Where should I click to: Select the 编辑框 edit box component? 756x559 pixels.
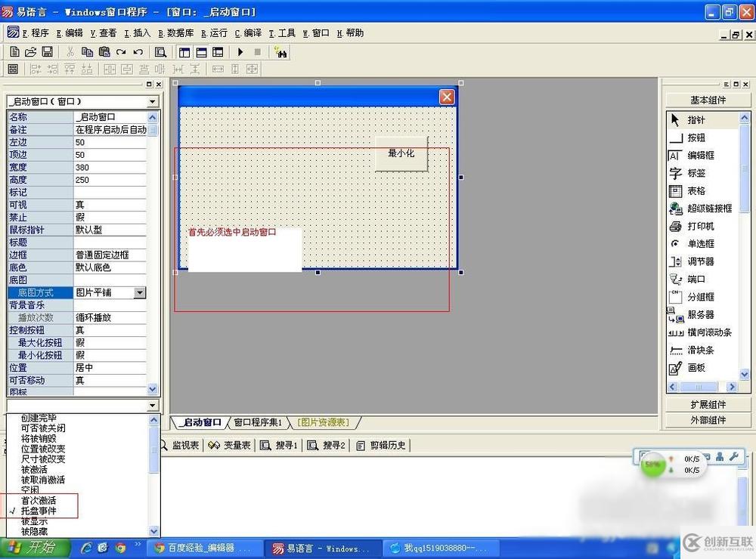[x=702, y=155]
